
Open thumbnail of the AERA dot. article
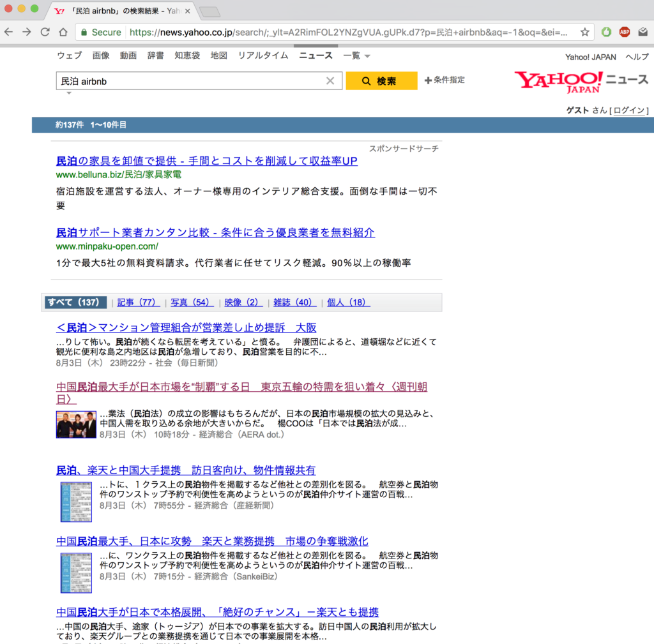pos(76,424)
